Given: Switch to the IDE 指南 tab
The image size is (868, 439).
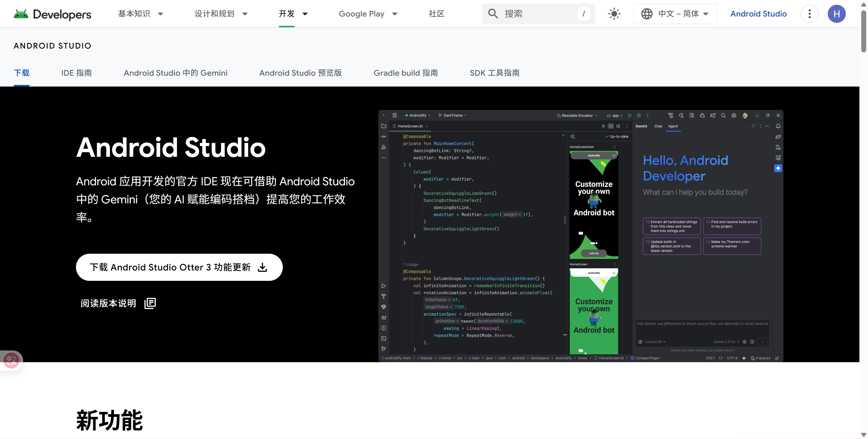Looking at the screenshot, I should [76, 73].
